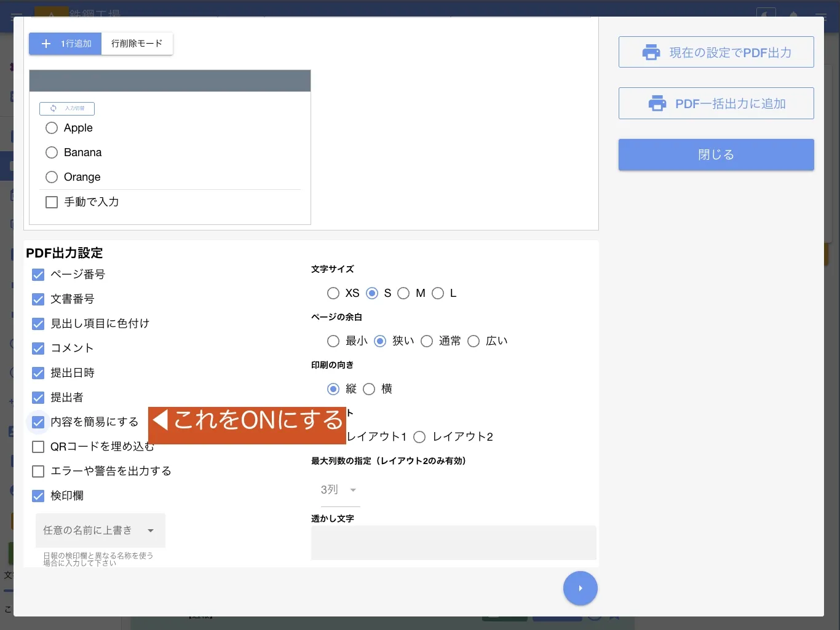This screenshot has width=840, height=630.
Task: Select L font size
Action: pyautogui.click(x=438, y=293)
